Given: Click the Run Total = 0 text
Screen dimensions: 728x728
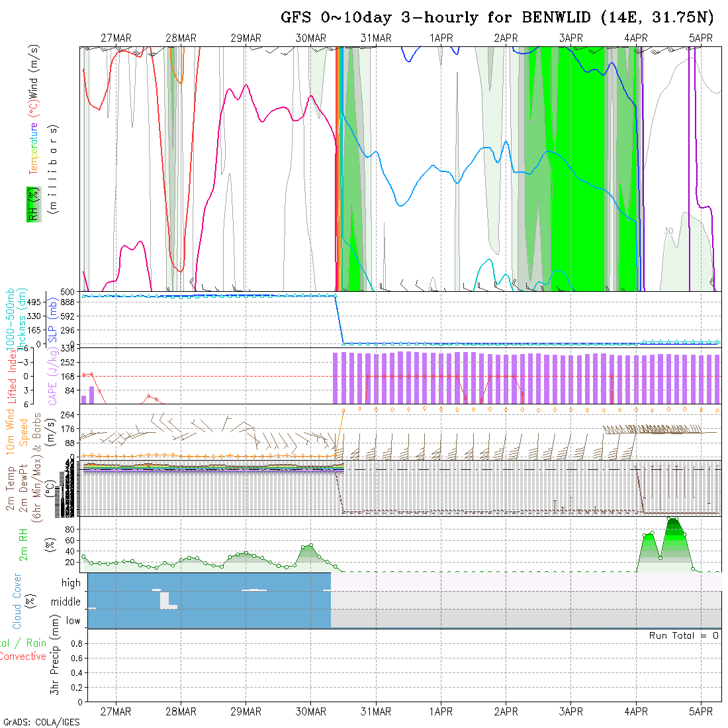Looking at the screenshot, I should (x=684, y=635).
